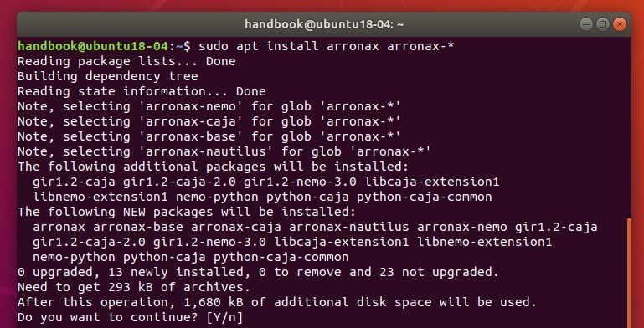Click the 'libnemo-extension1 nemo-python' package line
This screenshot has width=644, height=328.
(262, 197)
